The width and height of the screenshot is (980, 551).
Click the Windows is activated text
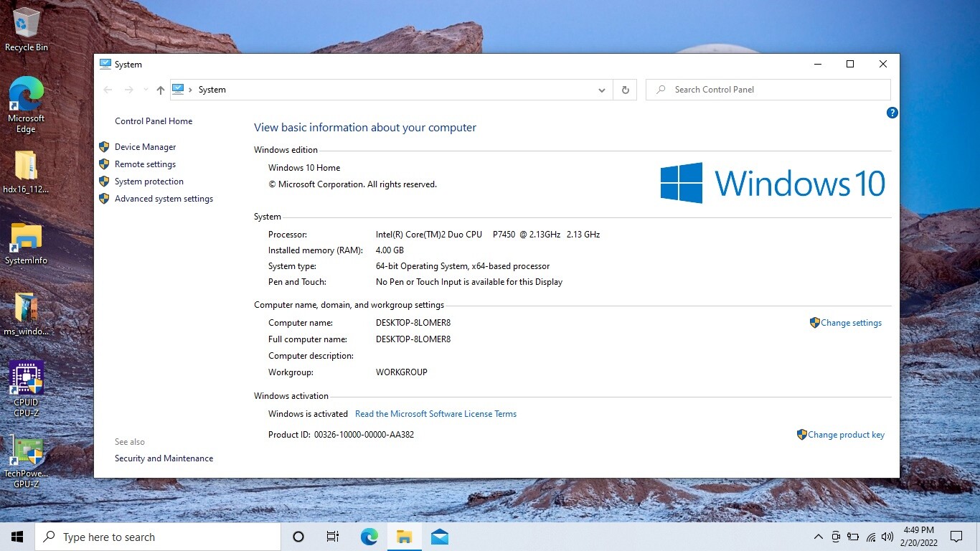pos(308,414)
